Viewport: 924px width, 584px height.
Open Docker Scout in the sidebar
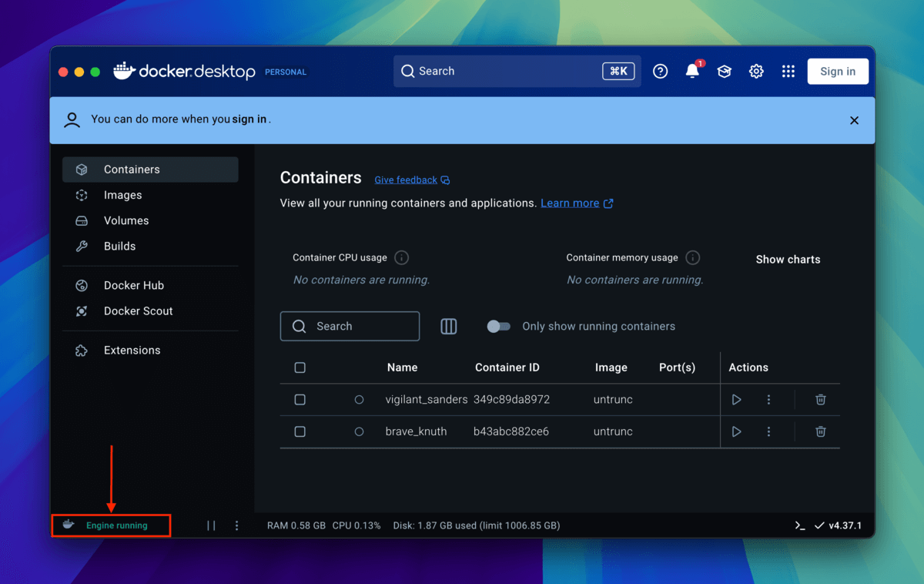[150, 310]
